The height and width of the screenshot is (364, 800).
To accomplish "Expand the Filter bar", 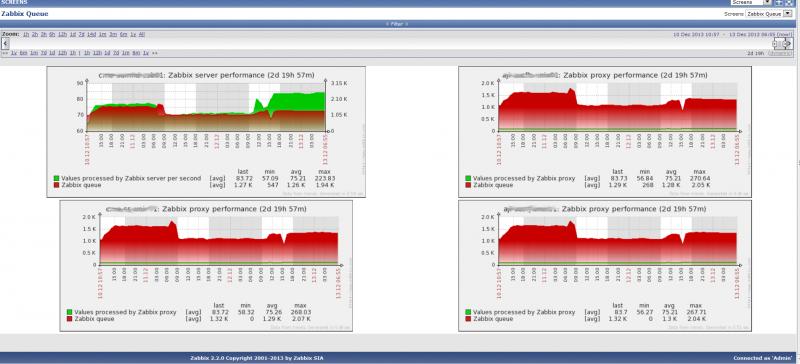I will click(x=396, y=24).
